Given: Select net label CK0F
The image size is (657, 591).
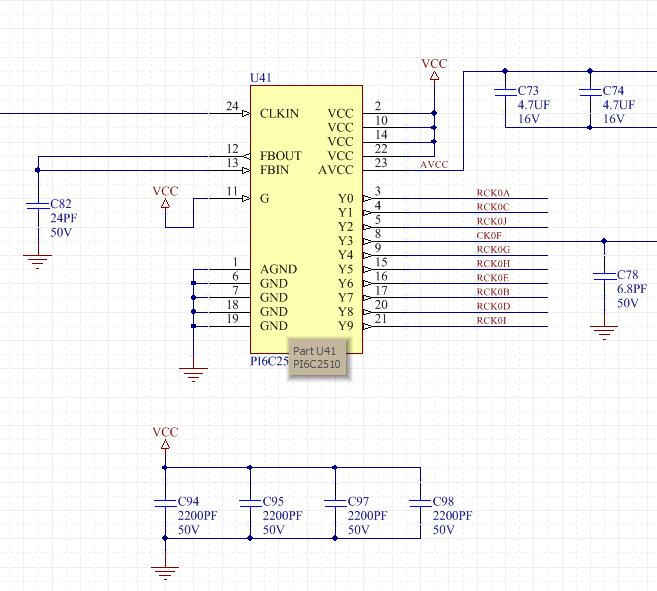Looking at the screenshot, I should (x=489, y=236).
